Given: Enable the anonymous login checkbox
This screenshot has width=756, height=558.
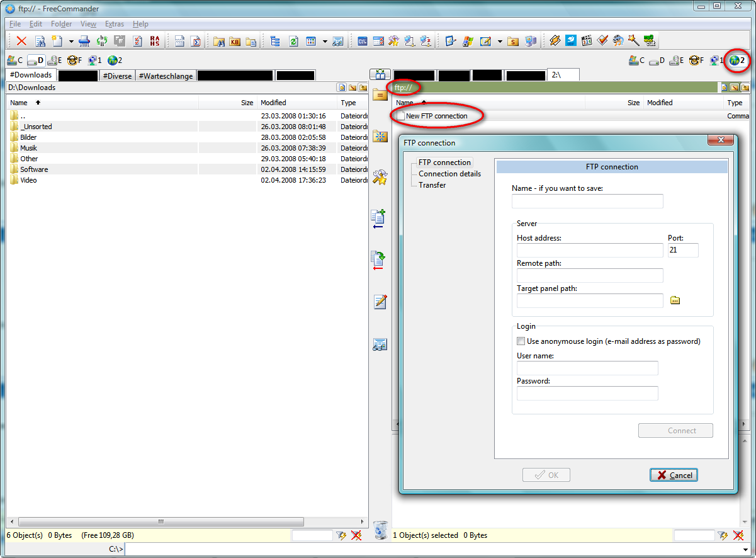Looking at the screenshot, I should click(521, 341).
